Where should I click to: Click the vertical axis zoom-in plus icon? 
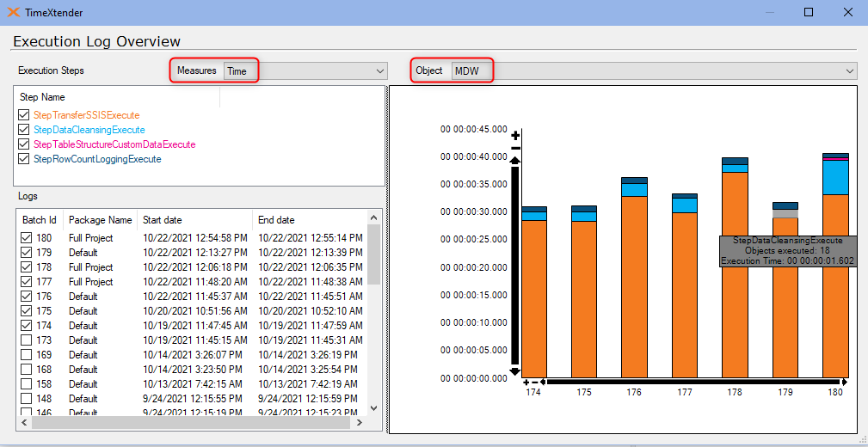(515, 135)
